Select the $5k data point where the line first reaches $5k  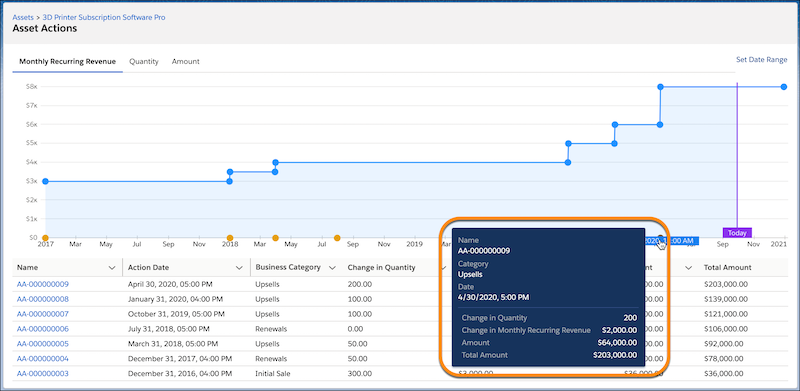click(x=568, y=143)
